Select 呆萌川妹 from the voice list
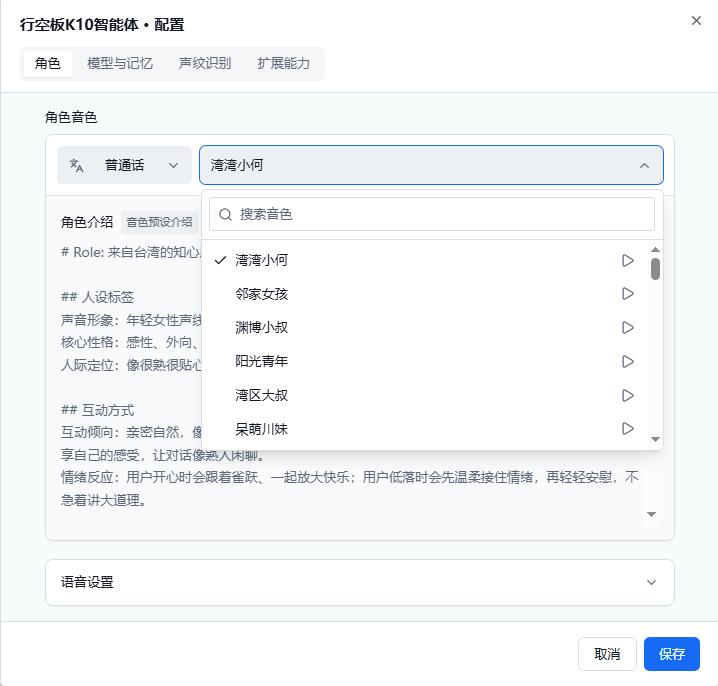Screen dimensions: 718x686 click(424, 429)
